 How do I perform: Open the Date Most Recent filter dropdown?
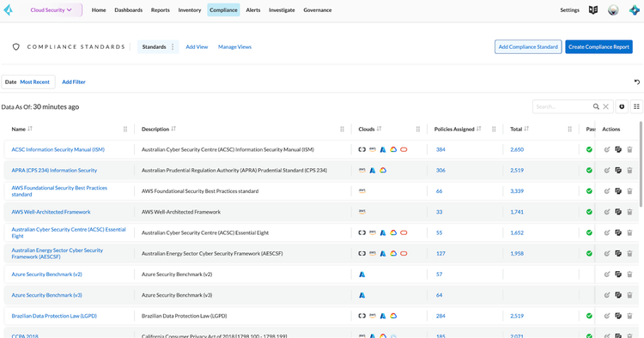28,82
